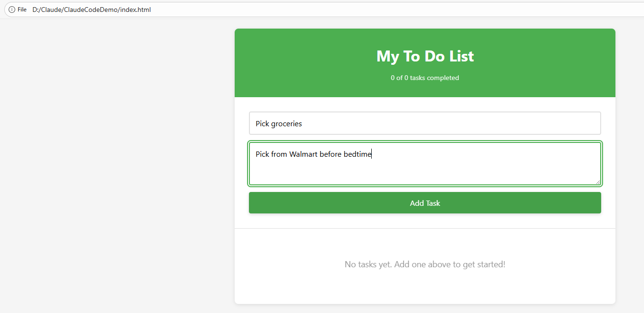
Task: Click the "My To Do List" heading
Action: (425, 56)
